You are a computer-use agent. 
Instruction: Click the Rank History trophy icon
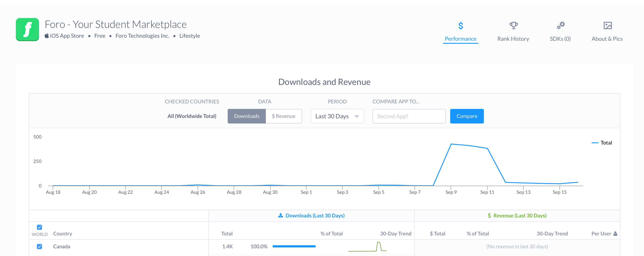point(513,25)
